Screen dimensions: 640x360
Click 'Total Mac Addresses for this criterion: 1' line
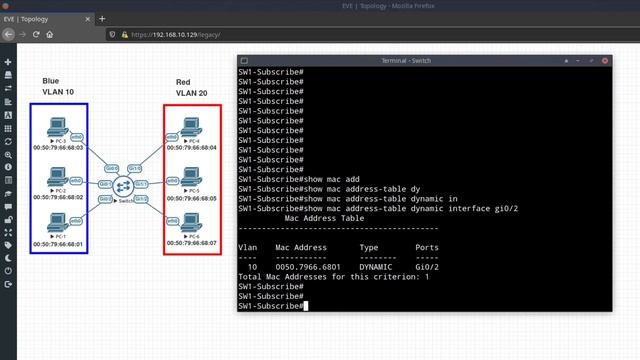(333, 277)
